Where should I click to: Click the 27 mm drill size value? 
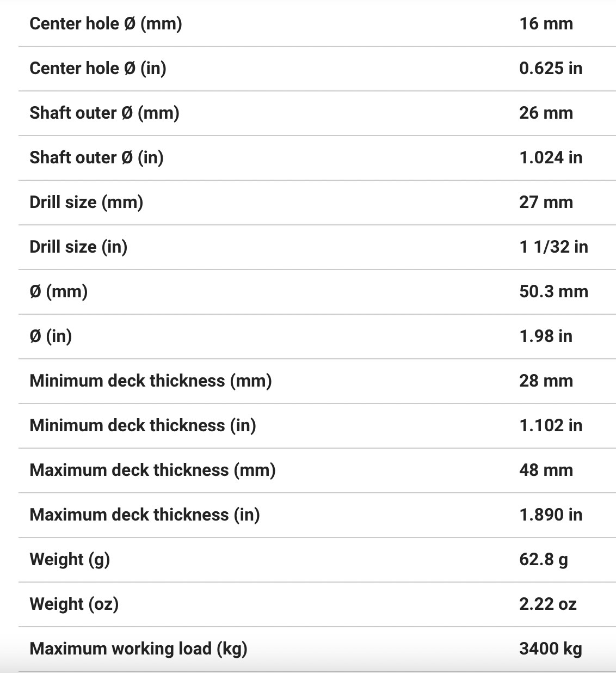[546, 203]
